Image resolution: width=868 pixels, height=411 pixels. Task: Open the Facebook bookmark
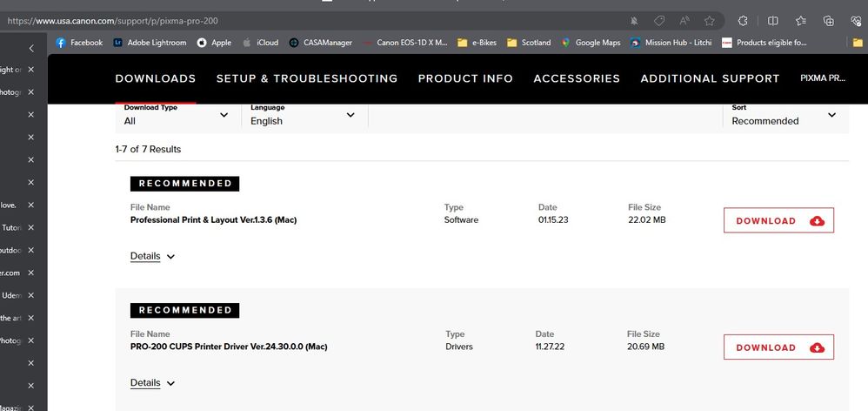click(80, 42)
